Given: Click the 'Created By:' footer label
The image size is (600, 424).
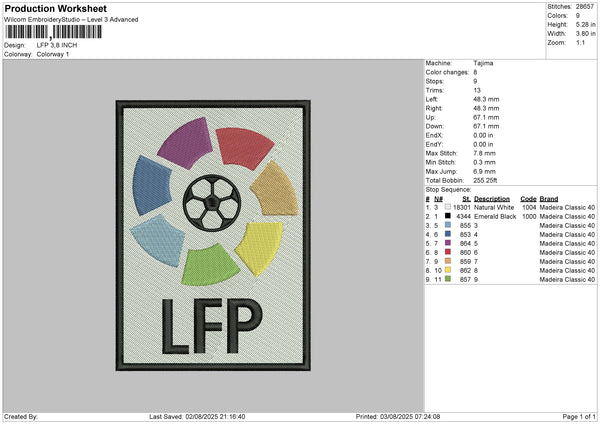Looking at the screenshot, I should (x=21, y=416).
